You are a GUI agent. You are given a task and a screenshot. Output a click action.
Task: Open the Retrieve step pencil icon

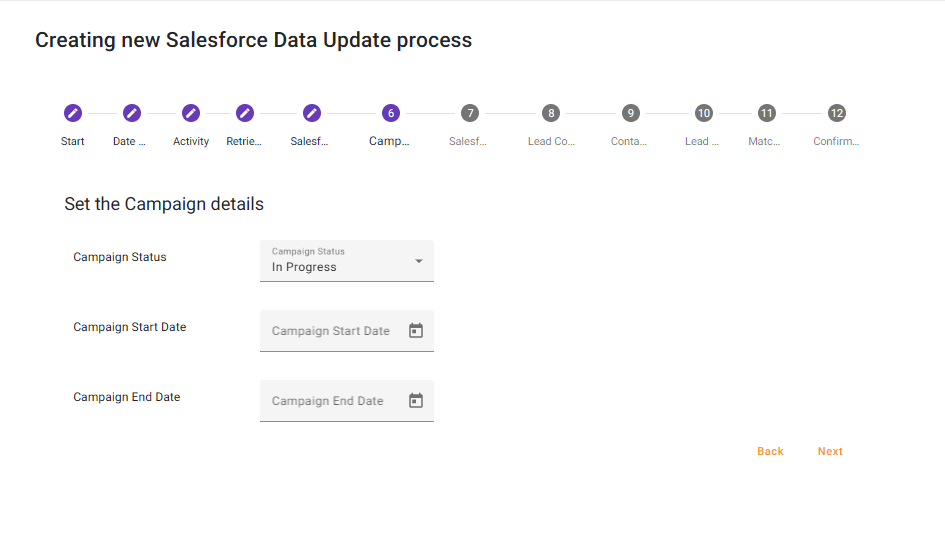coord(245,113)
